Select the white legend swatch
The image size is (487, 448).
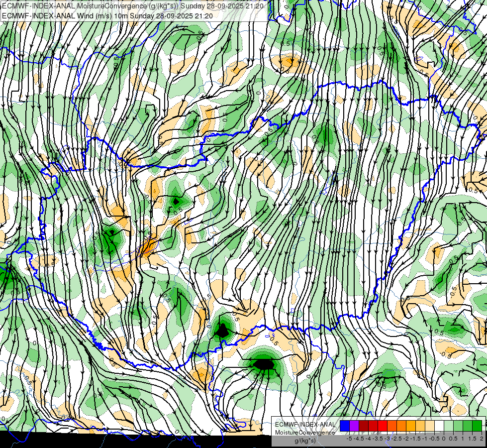pos(439,426)
